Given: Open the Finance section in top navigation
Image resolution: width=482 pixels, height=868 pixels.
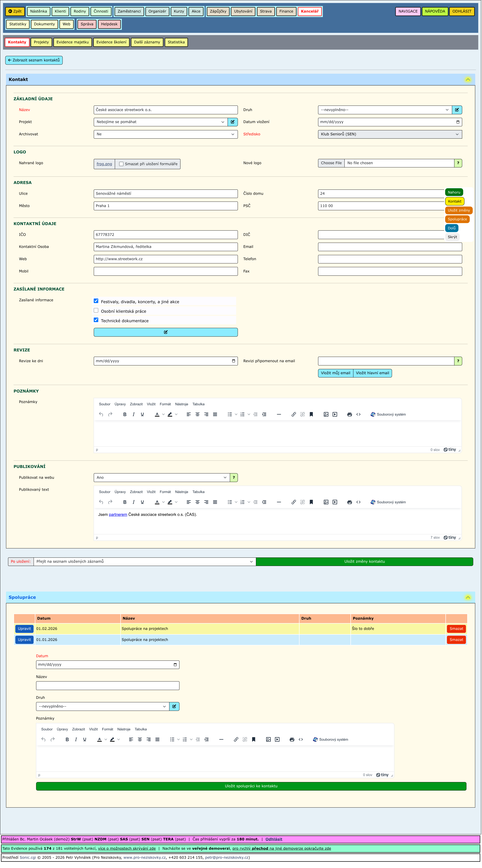Looking at the screenshot, I should coord(286,11).
